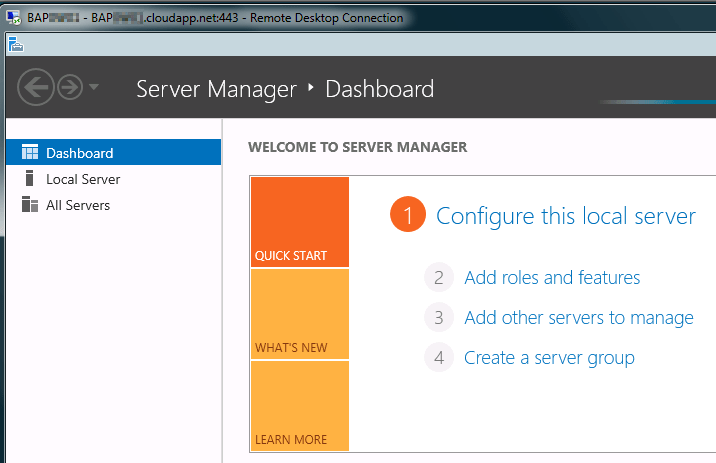Viewport: 716px width, 463px height.
Task: Click the Remote Desktop Connection window title text
Action: pyautogui.click(x=215, y=18)
